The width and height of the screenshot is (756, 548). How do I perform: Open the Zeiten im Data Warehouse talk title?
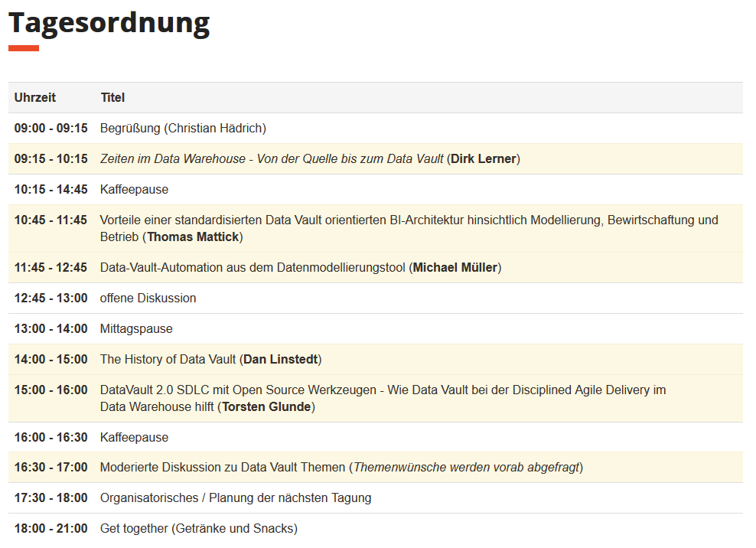[x=272, y=158]
